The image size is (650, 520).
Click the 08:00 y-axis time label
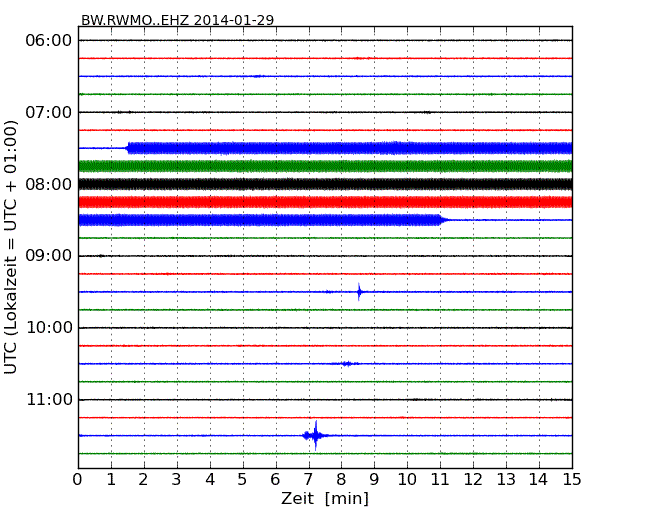coord(49,184)
